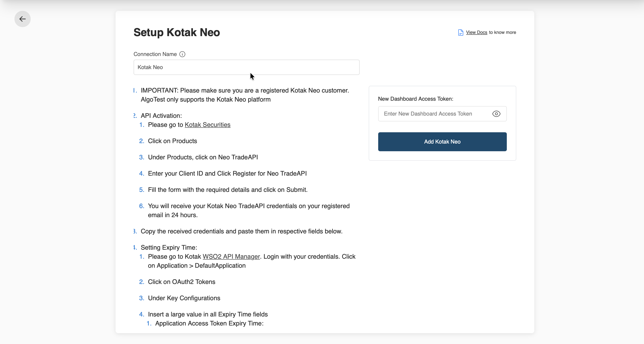
Task: Click the info icon next to Connection Name
Action: click(182, 54)
